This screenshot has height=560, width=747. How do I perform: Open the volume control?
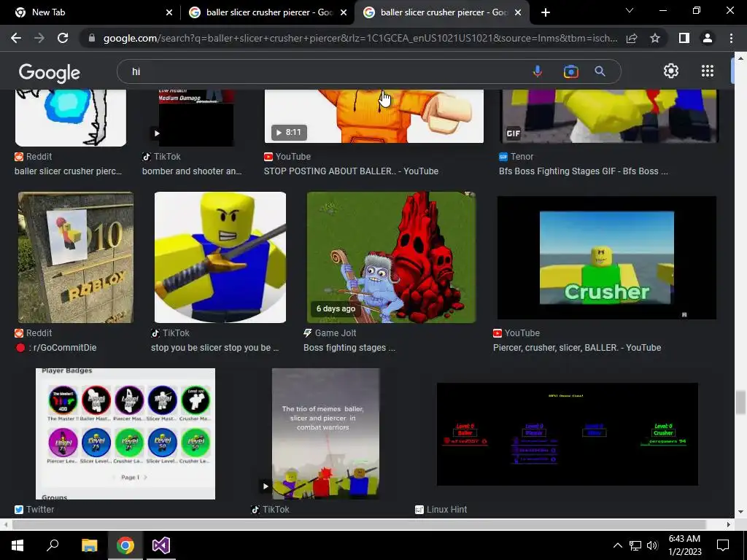click(x=653, y=545)
